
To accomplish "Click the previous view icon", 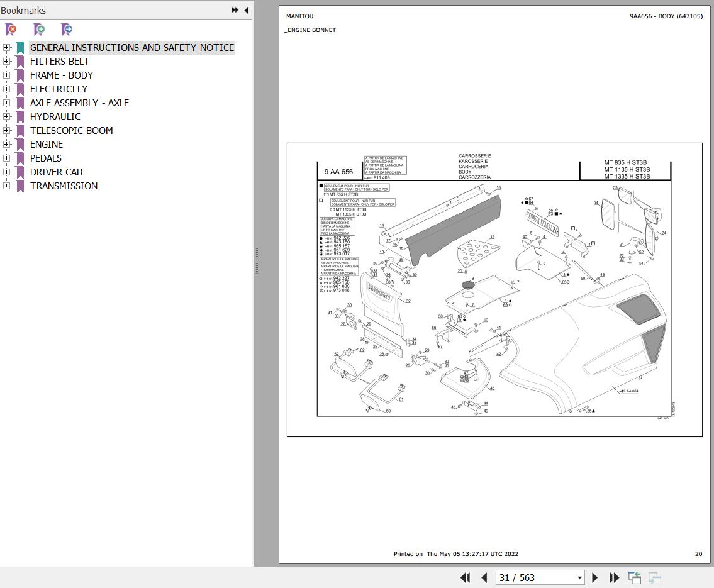I will pyautogui.click(x=634, y=577).
